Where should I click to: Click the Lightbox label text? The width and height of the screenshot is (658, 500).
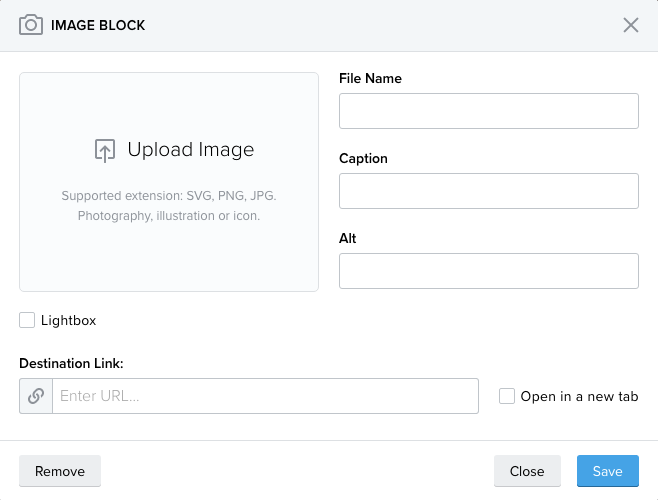[x=68, y=320]
